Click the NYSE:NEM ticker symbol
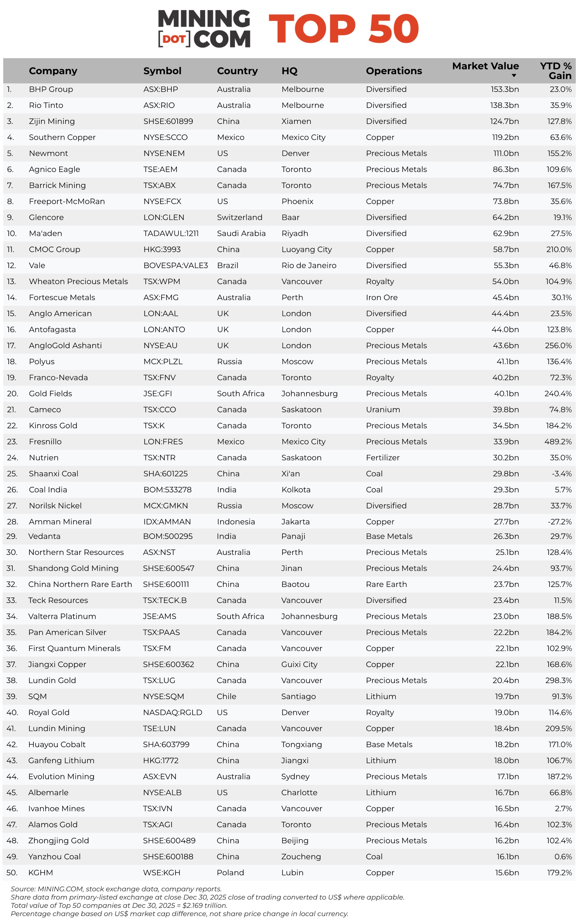 pyautogui.click(x=164, y=153)
